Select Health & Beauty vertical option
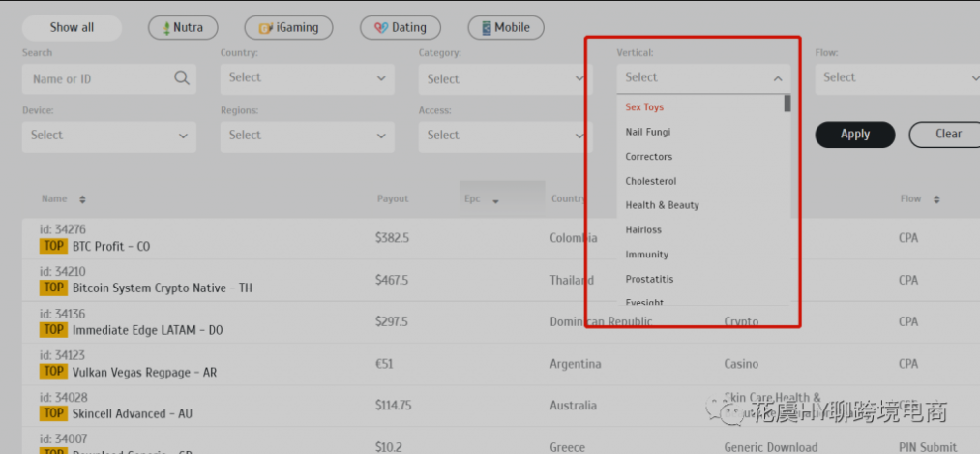The image size is (980, 454). coord(662,205)
